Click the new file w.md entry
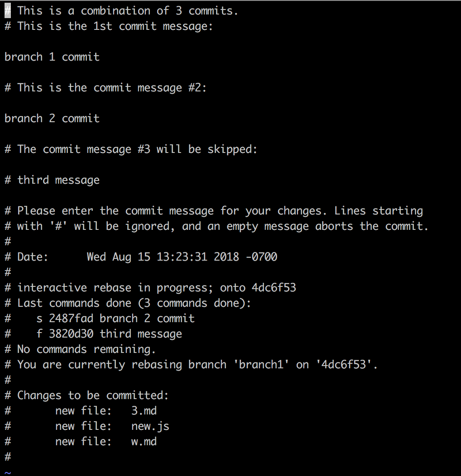Image resolution: width=461 pixels, height=476 pixels. coord(106,442)
